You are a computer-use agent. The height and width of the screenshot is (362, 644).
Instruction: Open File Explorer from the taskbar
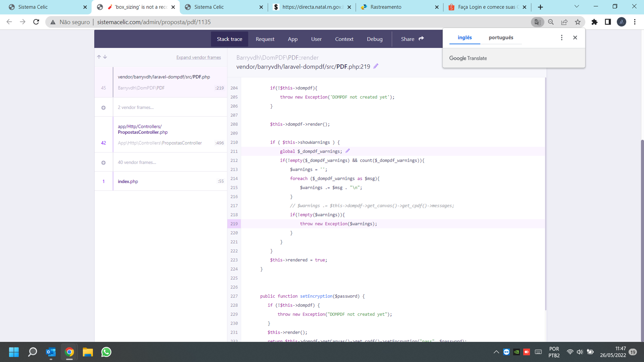click(88, 352)
